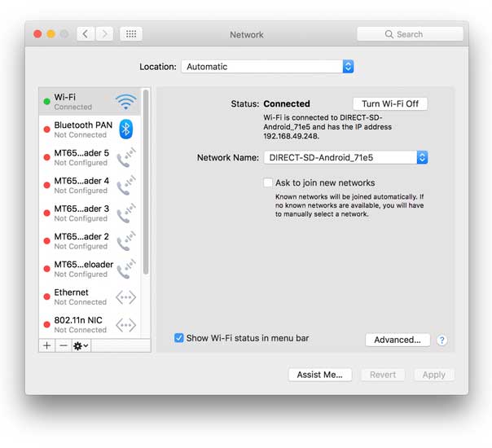Remove selected service with minus button

(x=64, y=345)
